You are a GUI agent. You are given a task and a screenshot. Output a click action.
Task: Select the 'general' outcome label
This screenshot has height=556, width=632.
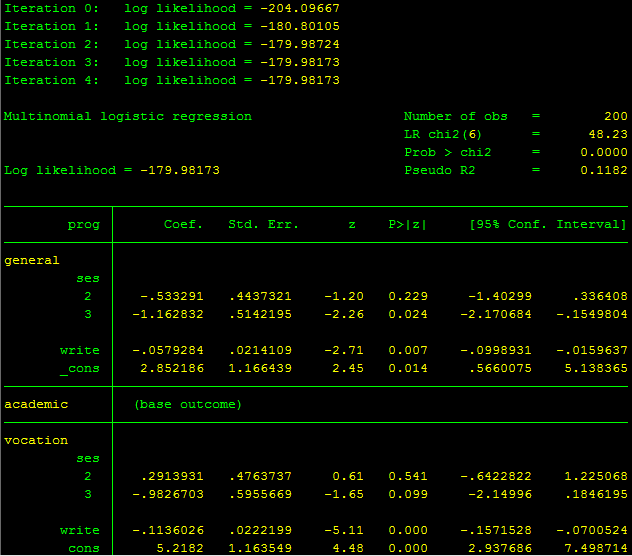[x=32, y=261]
